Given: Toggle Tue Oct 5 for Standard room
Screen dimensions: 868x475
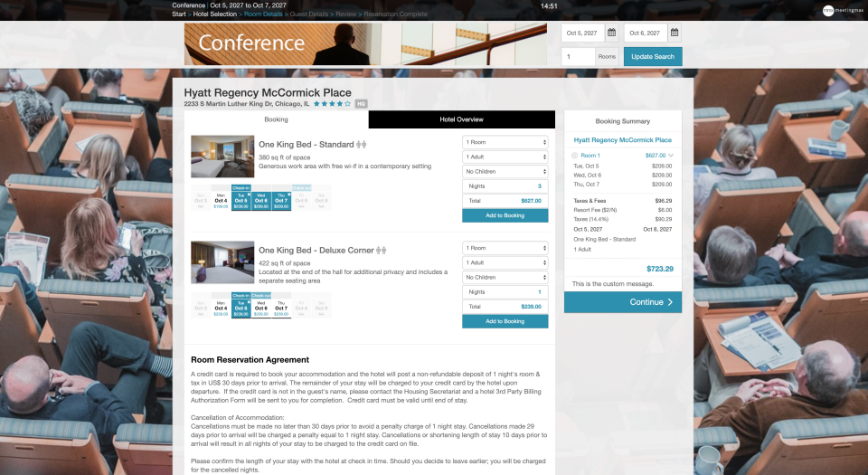Looking at the screenshot, I should coord(241,201).
